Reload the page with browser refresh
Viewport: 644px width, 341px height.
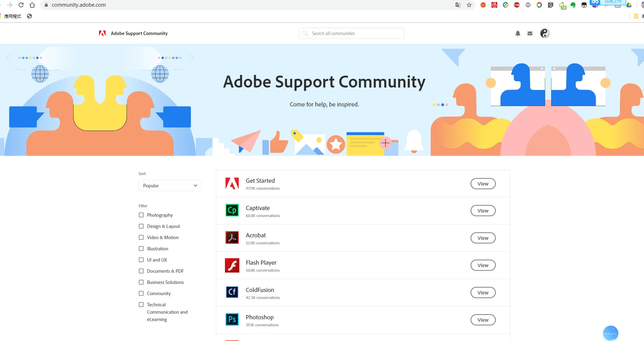click(21, 5)
